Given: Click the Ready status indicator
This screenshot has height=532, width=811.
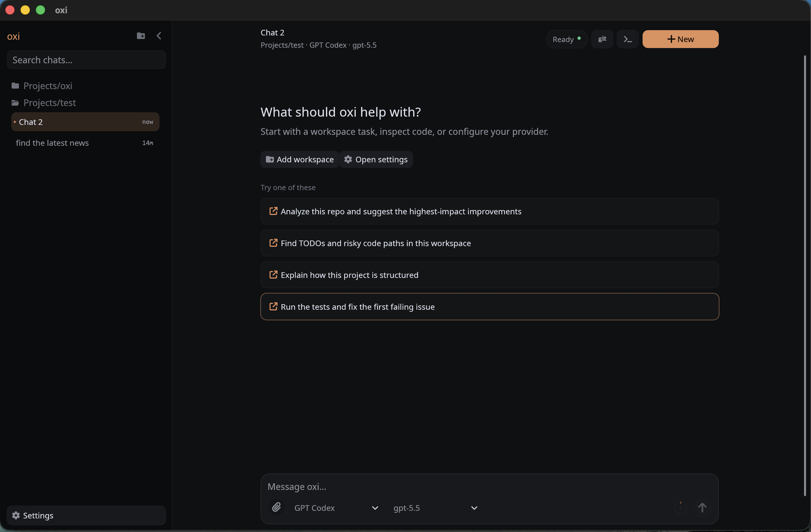Looking at the screenshot, I should click(567, 39).
